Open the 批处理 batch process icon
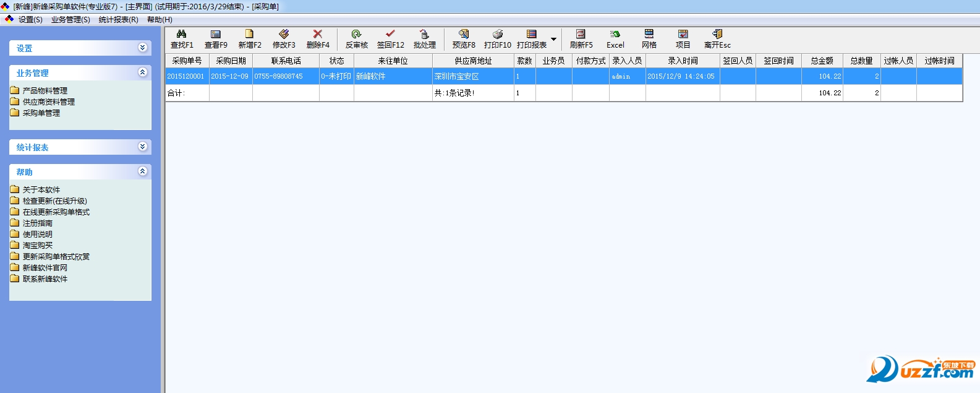This screenshot has height=393, width=980. click(x=424, y=39)
